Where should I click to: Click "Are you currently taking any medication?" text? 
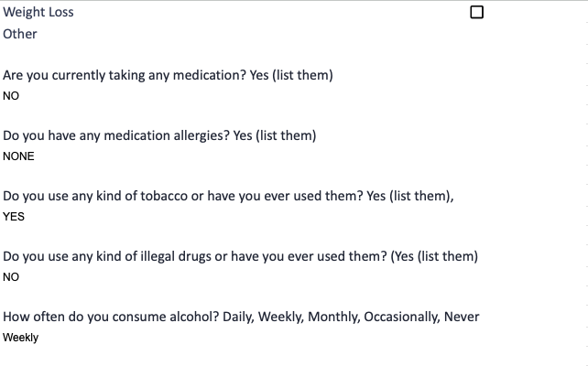(125, 75)
